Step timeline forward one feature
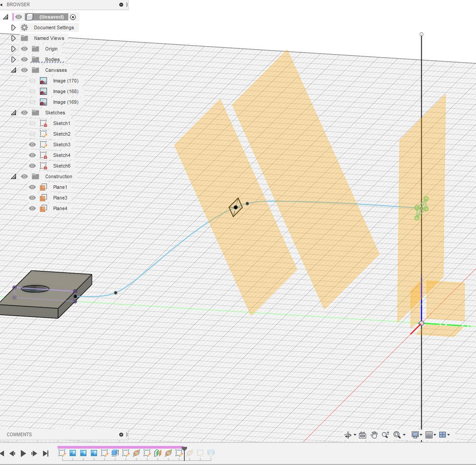 (34, 453)
